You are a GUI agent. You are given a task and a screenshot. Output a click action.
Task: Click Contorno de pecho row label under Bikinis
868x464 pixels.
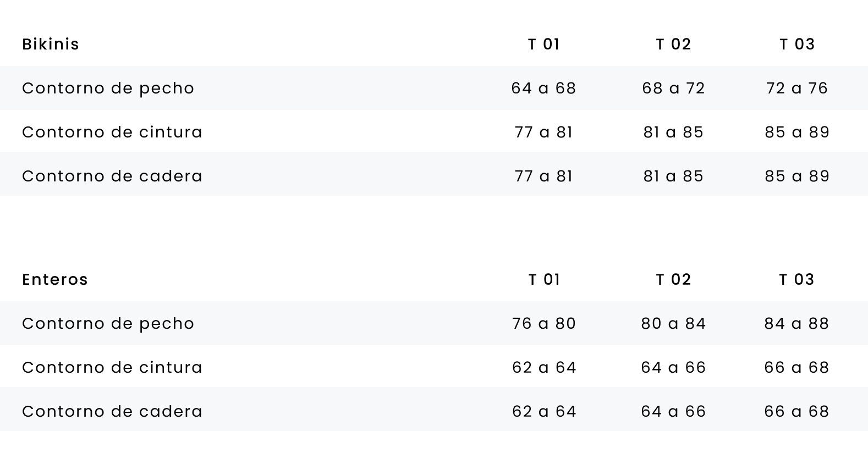[x=108, y=88]
